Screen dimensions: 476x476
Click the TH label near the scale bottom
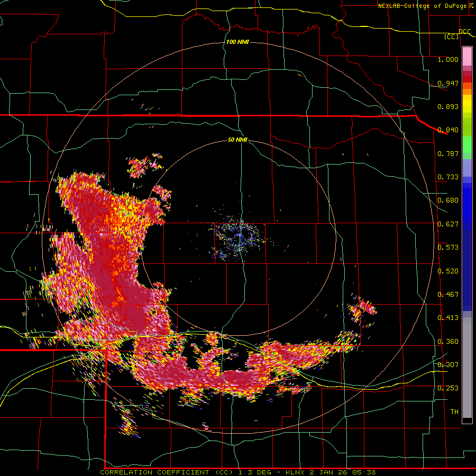454,412
